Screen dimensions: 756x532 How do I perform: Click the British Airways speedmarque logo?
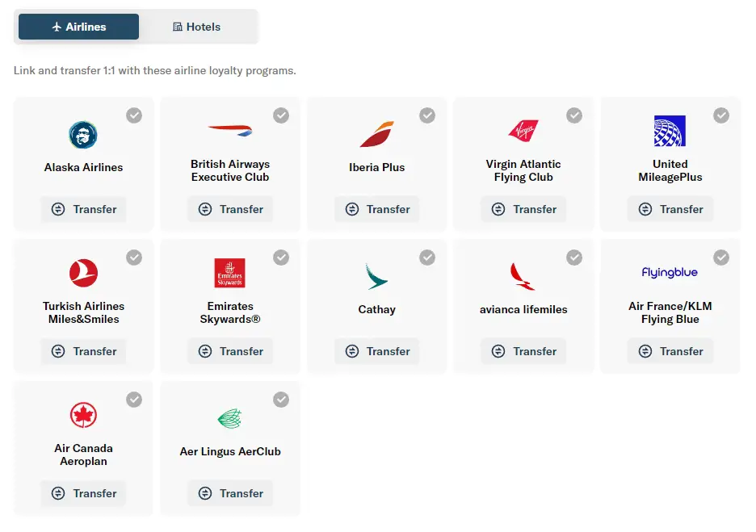coord(230,129)
